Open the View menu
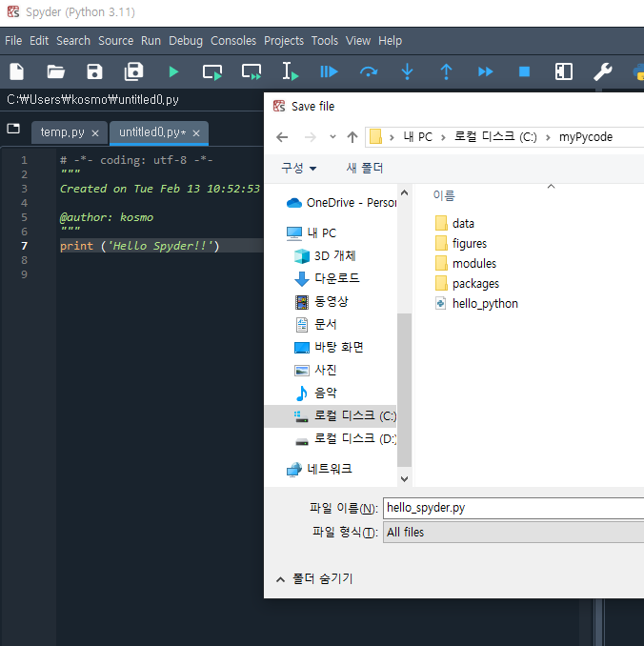The width and height of the screenshot is (644, 646). coord(358,41)
